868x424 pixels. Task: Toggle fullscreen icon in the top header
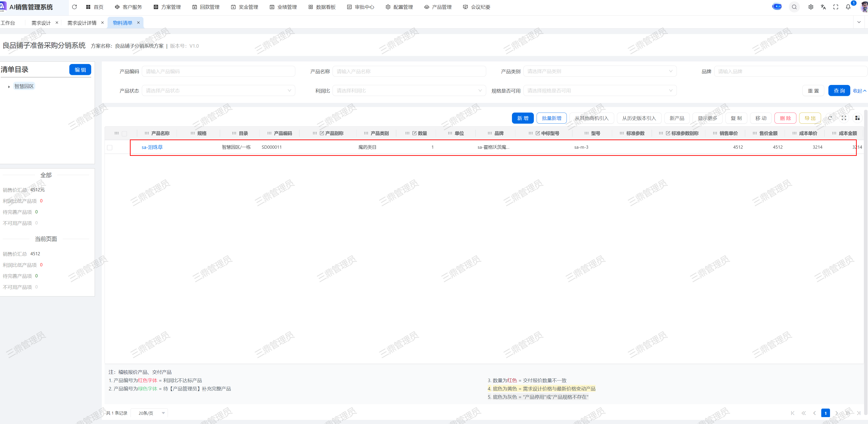click(x=836, y=7)
